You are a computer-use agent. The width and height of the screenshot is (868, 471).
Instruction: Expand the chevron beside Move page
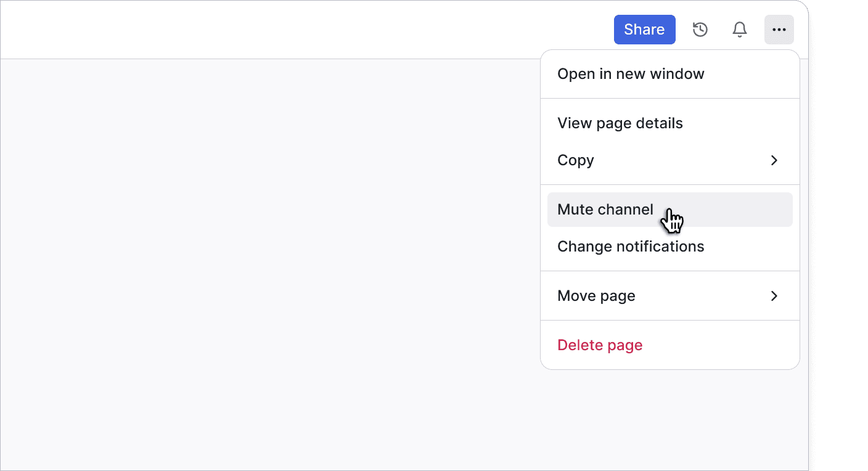[774, 296]
